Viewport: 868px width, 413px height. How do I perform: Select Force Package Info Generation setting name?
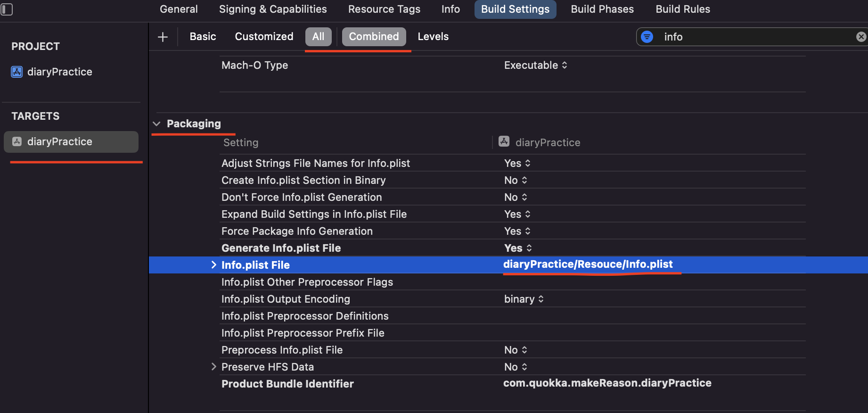tap(297, 231)
